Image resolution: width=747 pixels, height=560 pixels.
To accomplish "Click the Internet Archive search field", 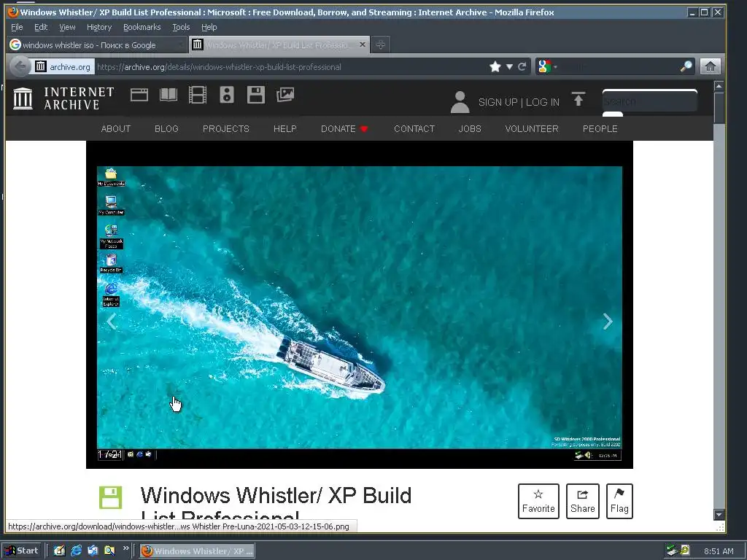I will [x=649, y=101].
